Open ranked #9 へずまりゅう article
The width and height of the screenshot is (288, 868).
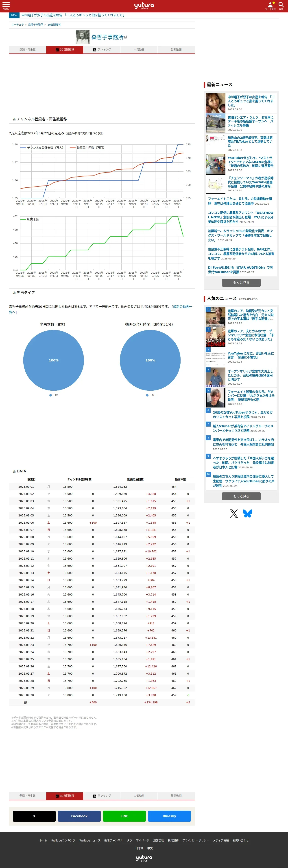243,463
